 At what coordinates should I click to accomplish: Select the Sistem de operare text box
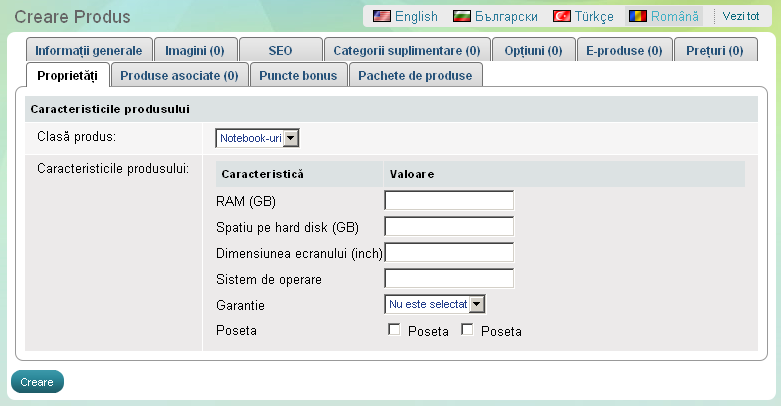pyautogui.click(x=448, y=278)
